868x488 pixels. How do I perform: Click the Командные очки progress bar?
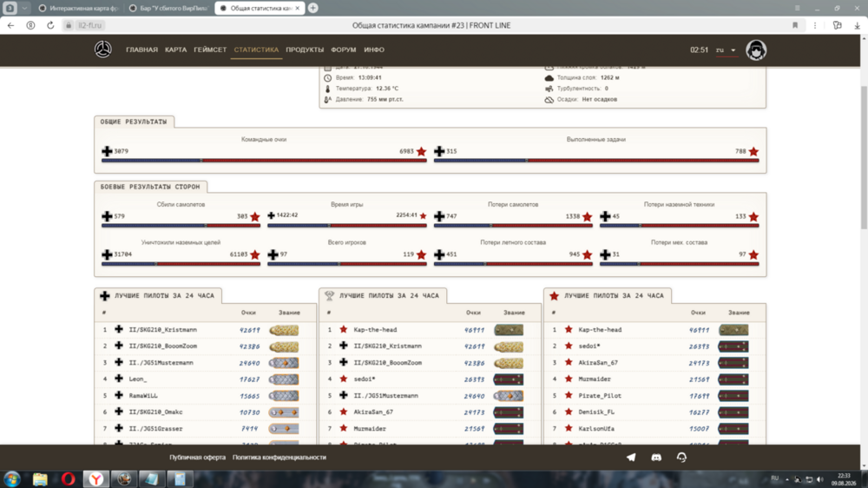coord(264,161)
